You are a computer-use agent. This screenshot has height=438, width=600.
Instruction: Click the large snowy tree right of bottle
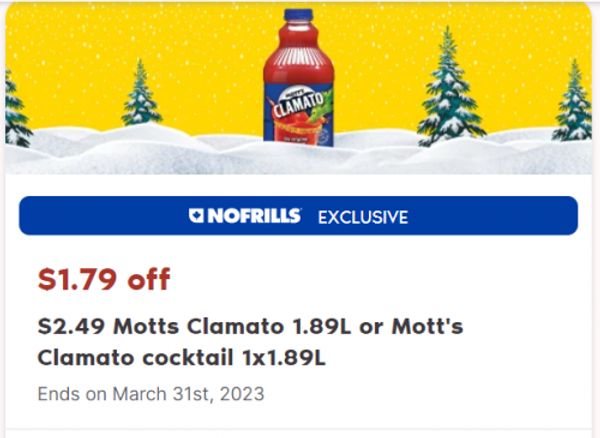tap(450, 87)
